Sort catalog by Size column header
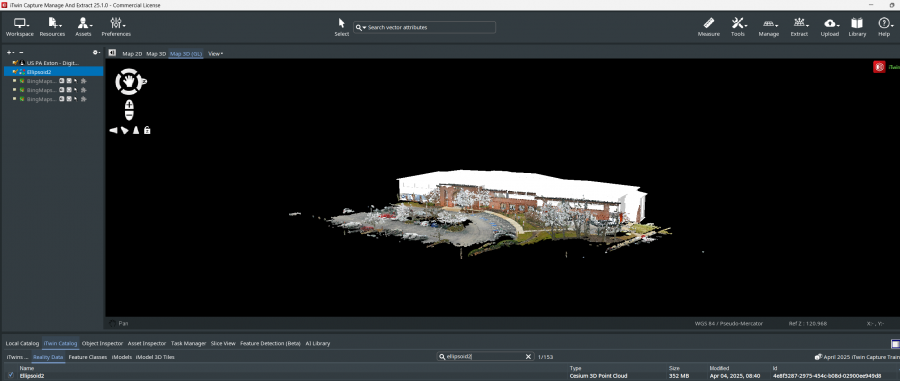Screen dimensions: 900x381 point(674,368)
